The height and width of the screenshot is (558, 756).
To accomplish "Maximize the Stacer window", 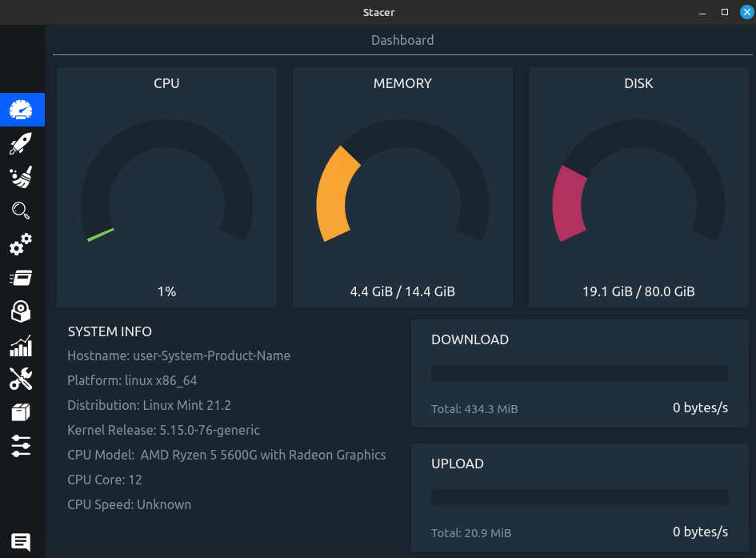I will (725, 12).
